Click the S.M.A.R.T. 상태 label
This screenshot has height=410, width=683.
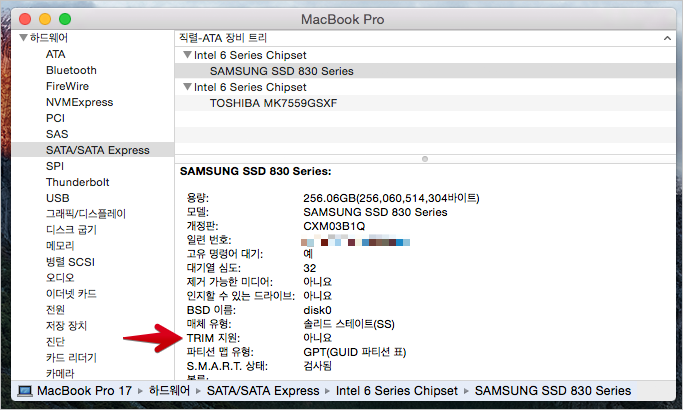coord(227,366)
